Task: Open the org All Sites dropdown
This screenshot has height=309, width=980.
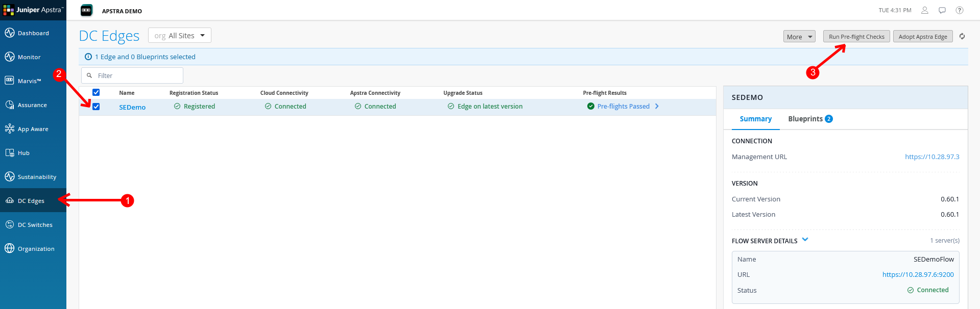Action: [x=180, y=35]
